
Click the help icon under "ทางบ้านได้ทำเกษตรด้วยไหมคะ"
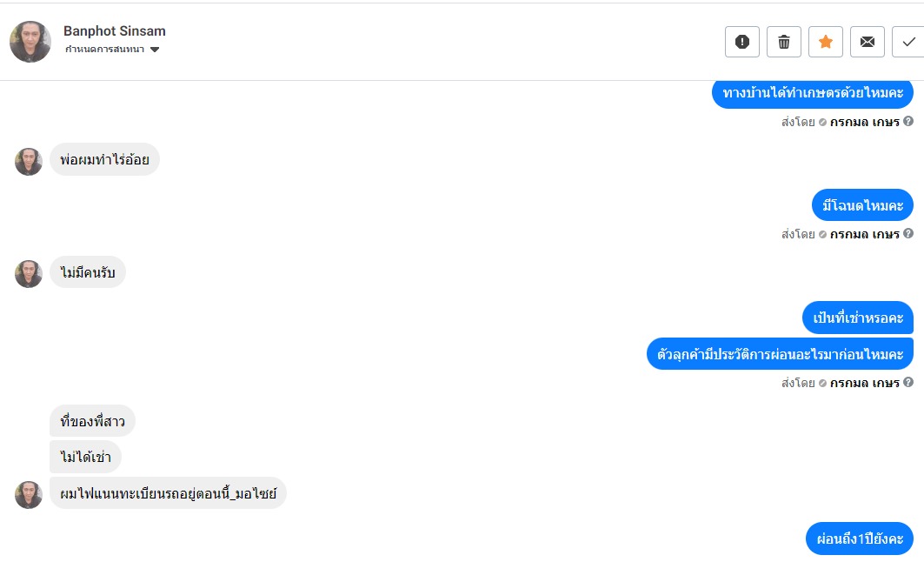pyautogui.click(x=908, y=122)
